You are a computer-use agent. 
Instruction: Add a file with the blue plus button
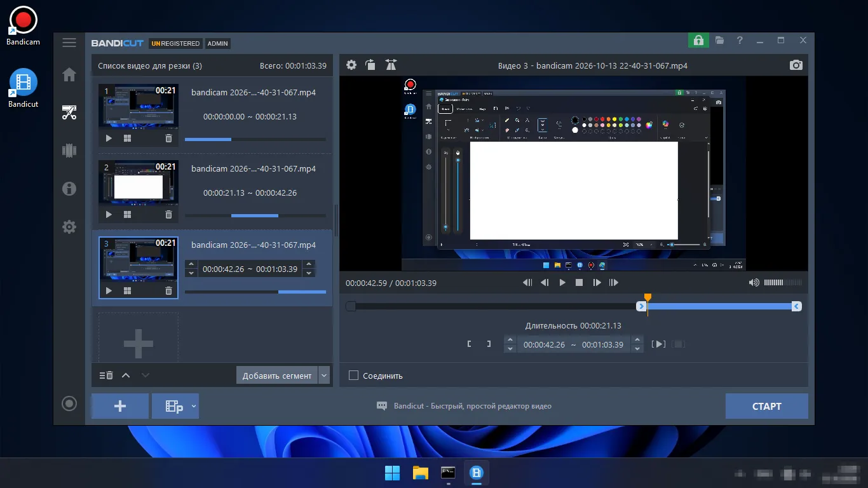120,406
